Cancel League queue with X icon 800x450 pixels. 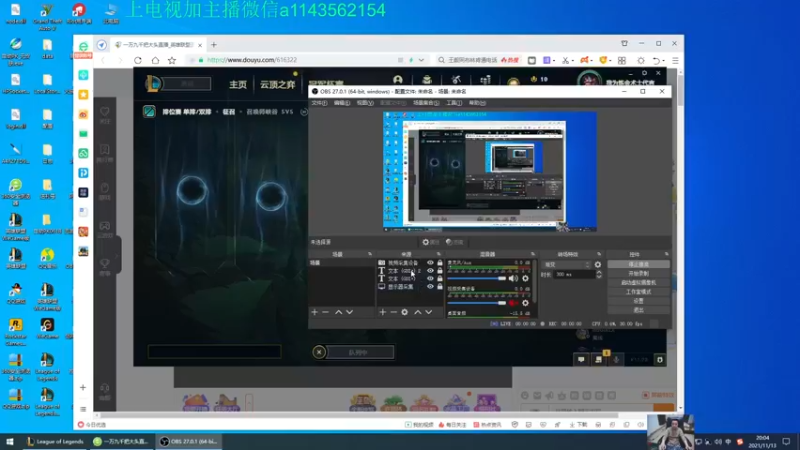pyautogui.click(x=319, y=352)
